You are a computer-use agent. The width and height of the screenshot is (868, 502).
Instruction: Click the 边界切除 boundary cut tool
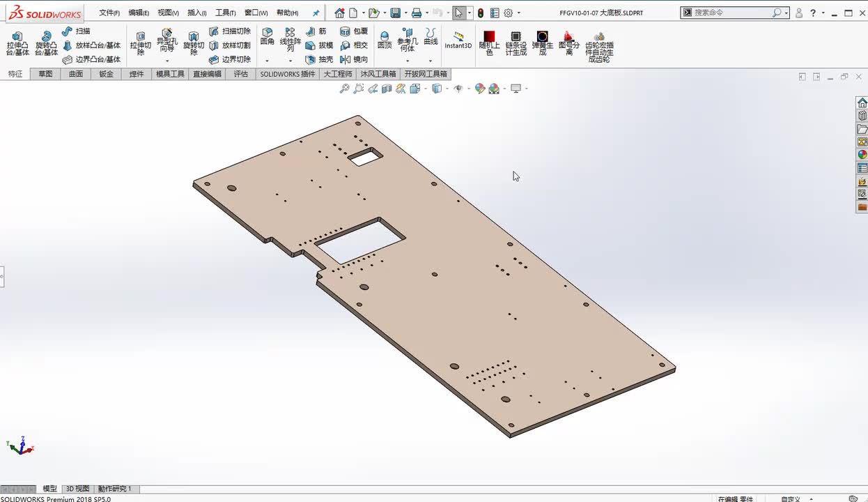pyautogui.click(x=230, y=59)
